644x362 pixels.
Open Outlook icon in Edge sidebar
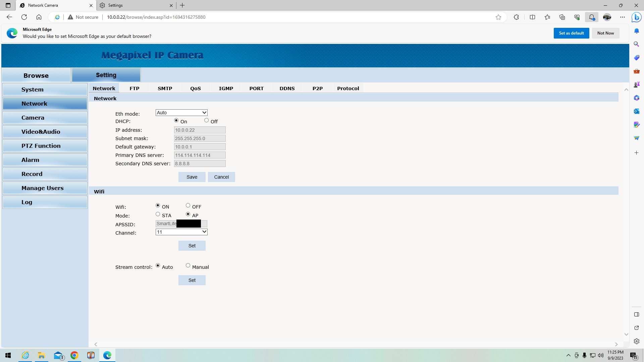point(636,111)
